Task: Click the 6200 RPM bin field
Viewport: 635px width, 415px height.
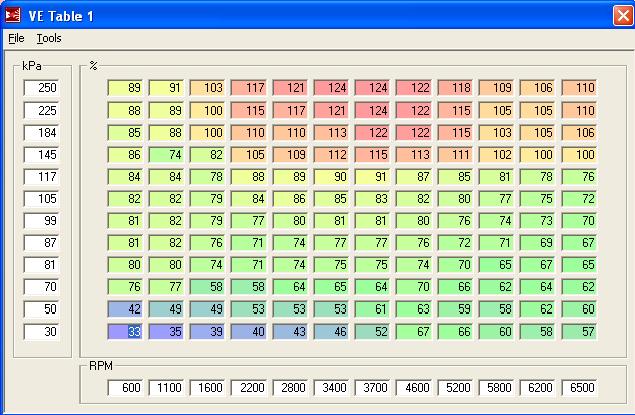Action: [538, 387]
